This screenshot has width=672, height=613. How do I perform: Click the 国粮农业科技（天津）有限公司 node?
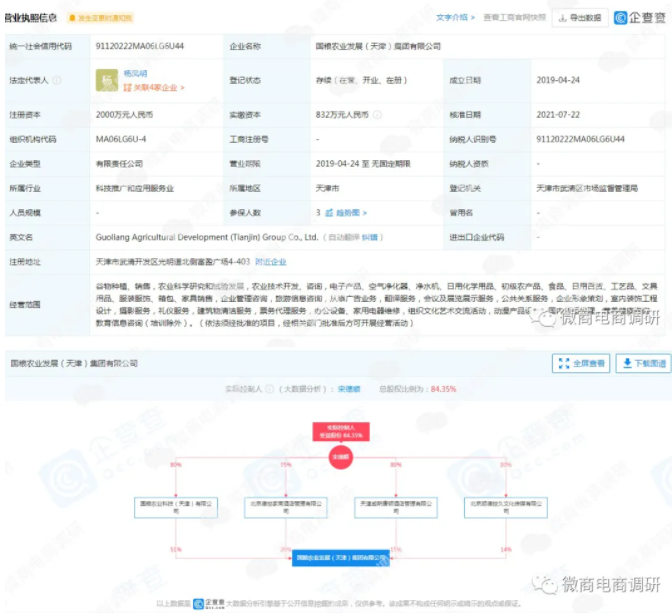(176, 508)
